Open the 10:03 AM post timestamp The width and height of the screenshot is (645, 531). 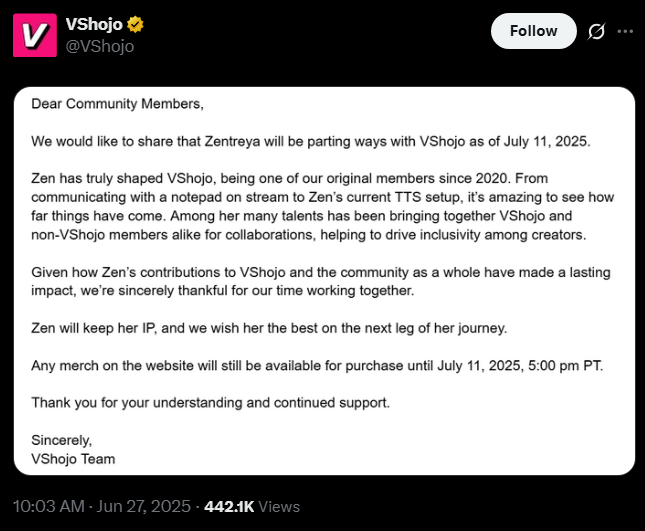click(49, 506)
